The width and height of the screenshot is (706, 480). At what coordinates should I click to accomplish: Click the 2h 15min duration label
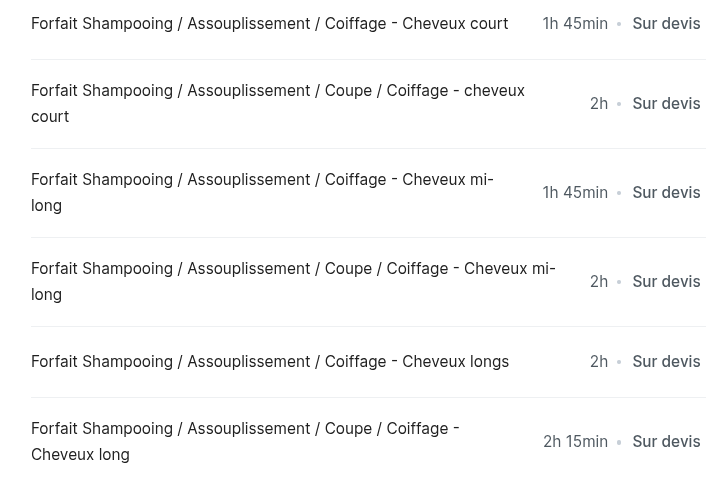(575, 441)
